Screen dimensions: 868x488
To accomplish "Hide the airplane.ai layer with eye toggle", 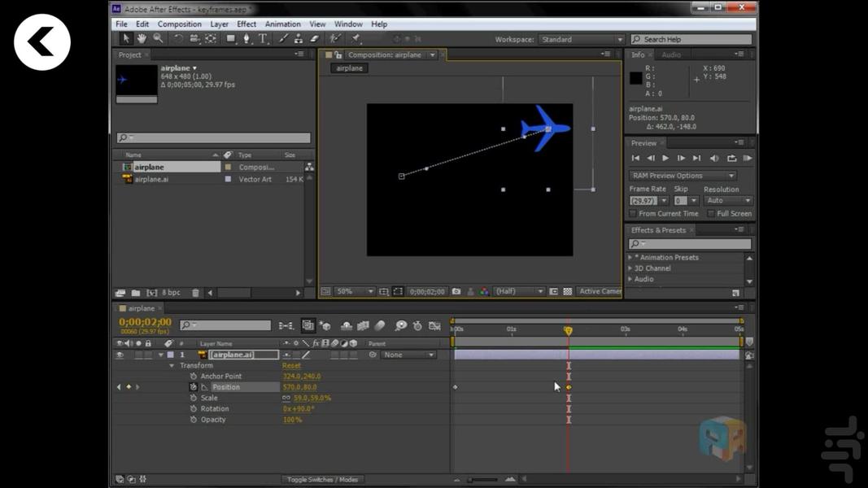I will click(120, 355).
